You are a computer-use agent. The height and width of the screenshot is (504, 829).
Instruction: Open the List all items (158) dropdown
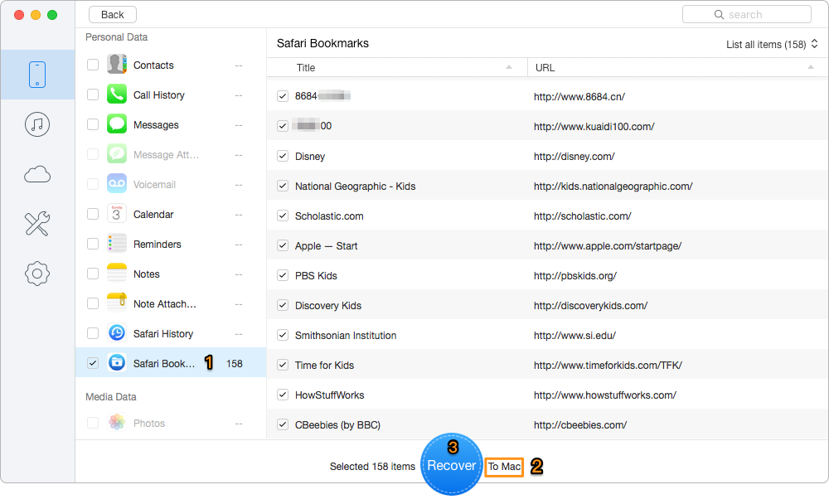[772, 45]
